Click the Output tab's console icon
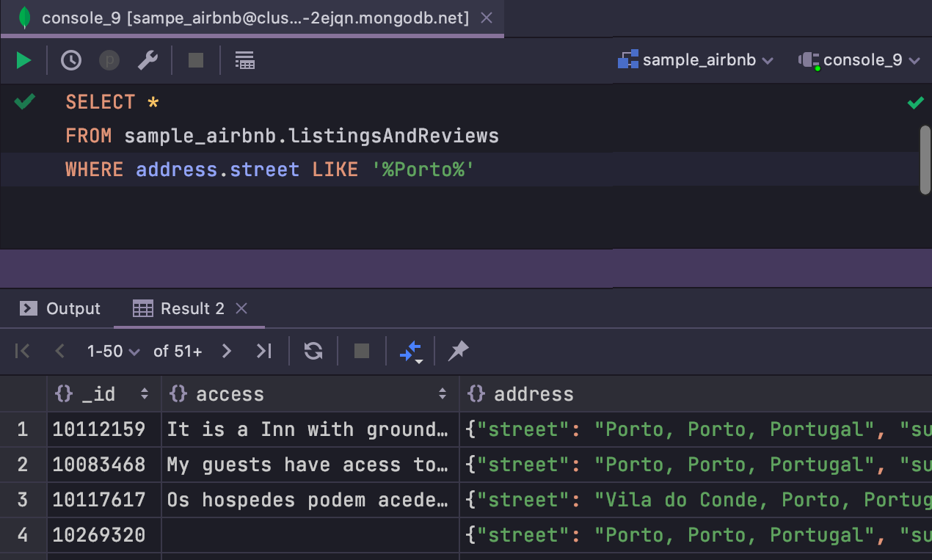This screenshot has height=560, width=932. [x=29, y=309]
